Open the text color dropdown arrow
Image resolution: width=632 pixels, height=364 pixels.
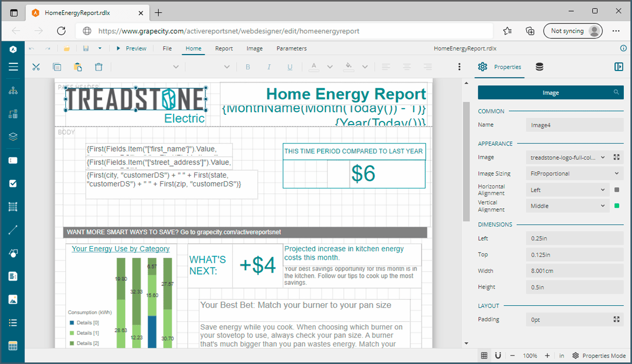[330, 67]
